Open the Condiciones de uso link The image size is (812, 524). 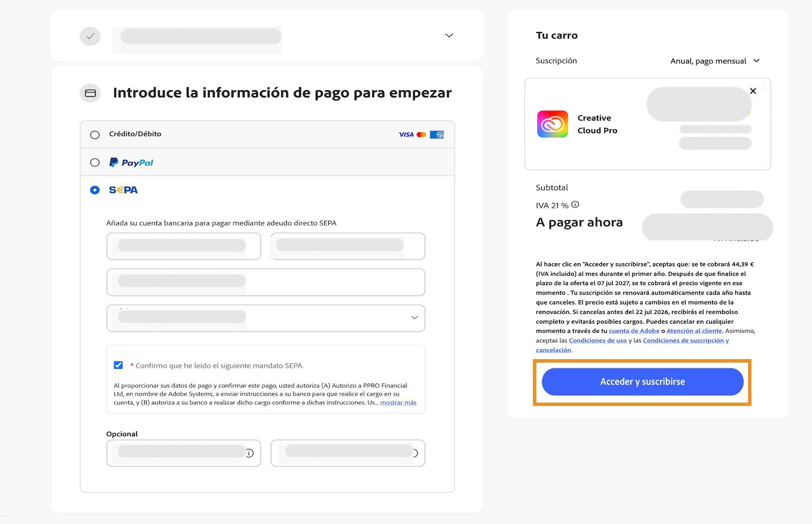(598, 340)
